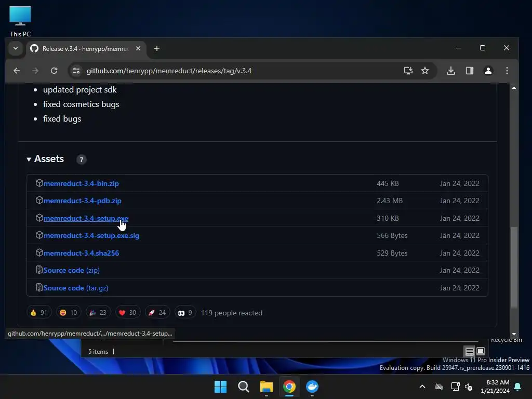Click package icon beside memreduct-3.4.sha256
Image resolution: width=532 pixels, height=399 pixels.
39,252
